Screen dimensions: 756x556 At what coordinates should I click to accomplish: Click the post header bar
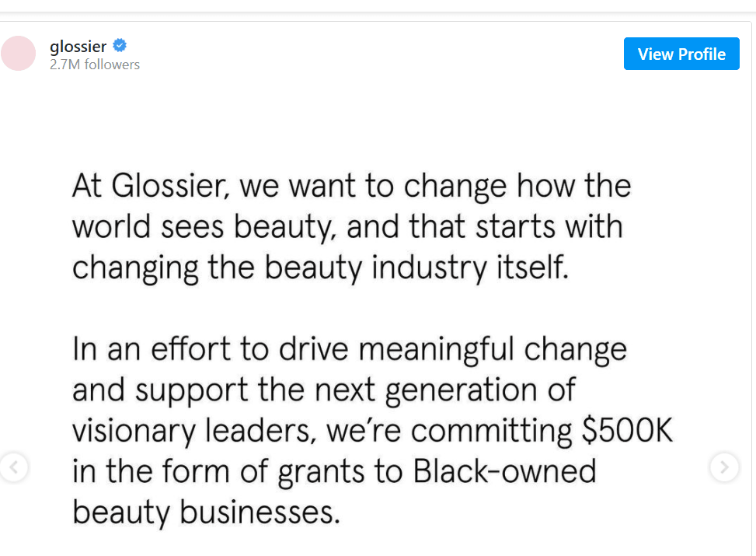[x=378, y=53]
